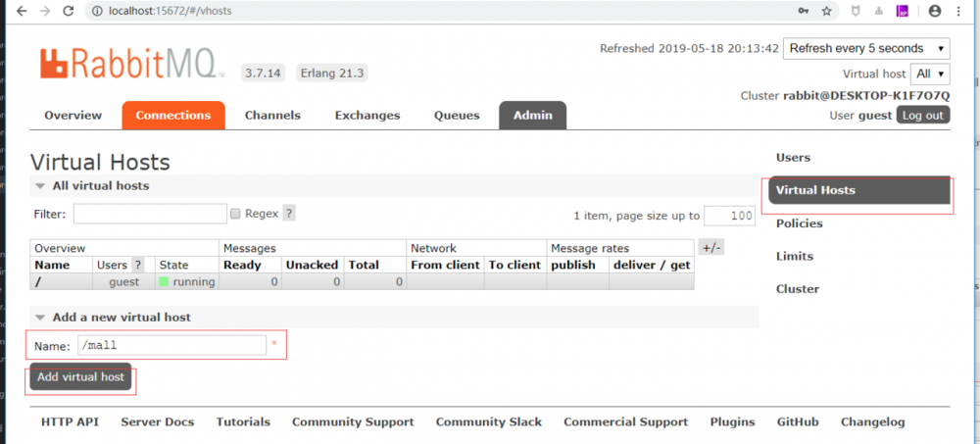Focus the Filter text field
The image size is (980, 444).
[150, 214]
